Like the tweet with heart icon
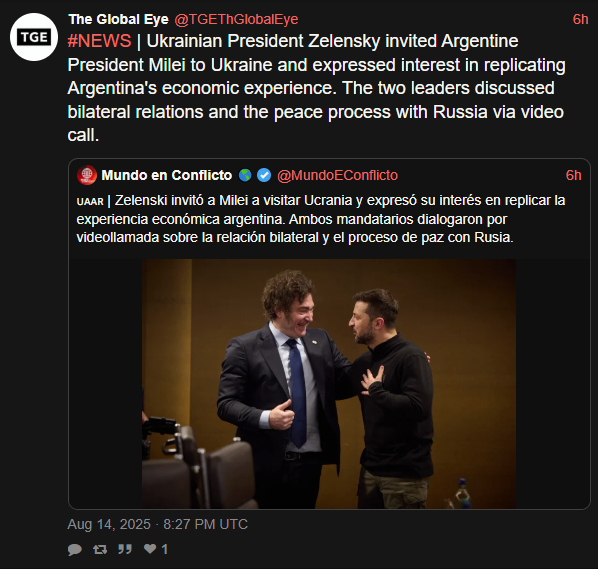Image resolution: width=598 pixels, height=569 pixels. 150,549
